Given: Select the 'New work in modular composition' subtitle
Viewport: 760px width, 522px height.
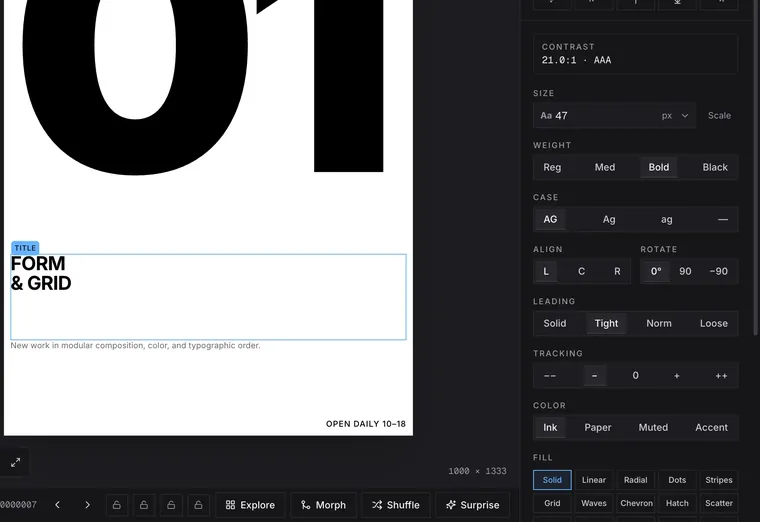Looking at the screenshot, I should (135, 346).
